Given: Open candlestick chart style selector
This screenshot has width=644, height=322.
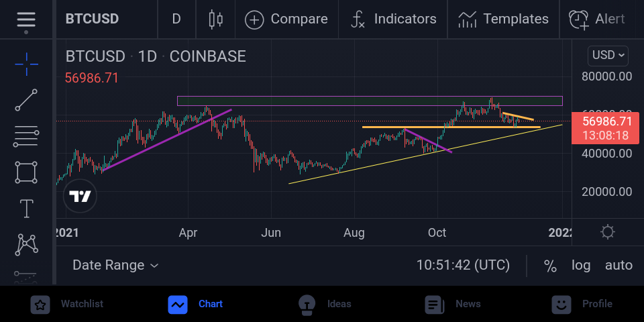Looking at the screenshot, I should tap(215, 19).
